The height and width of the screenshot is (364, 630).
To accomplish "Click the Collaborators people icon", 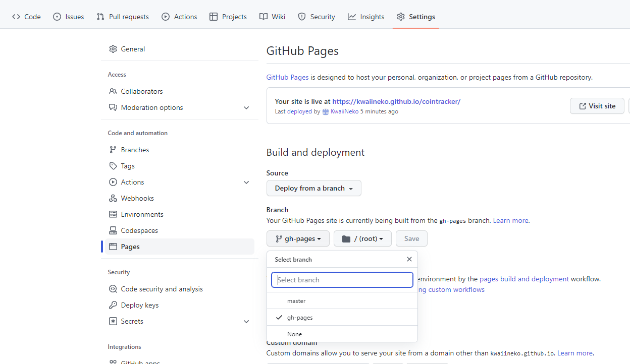I will click(x=113, y=91).
